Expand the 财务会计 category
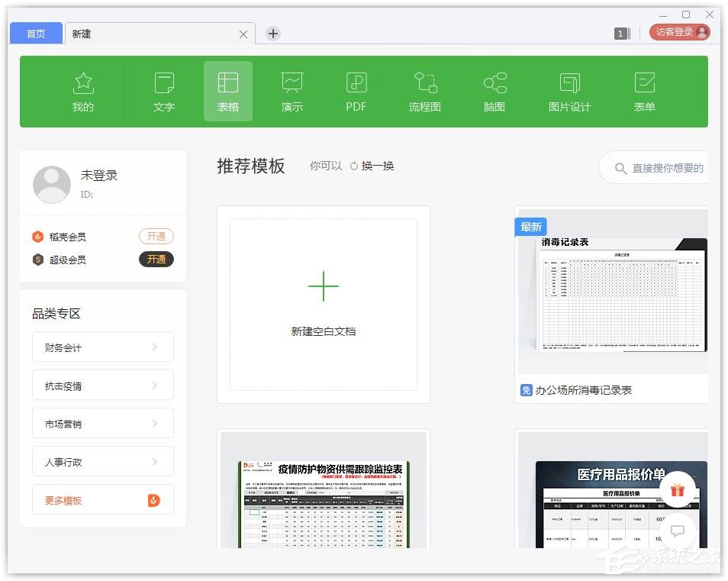 coord(102,347)
